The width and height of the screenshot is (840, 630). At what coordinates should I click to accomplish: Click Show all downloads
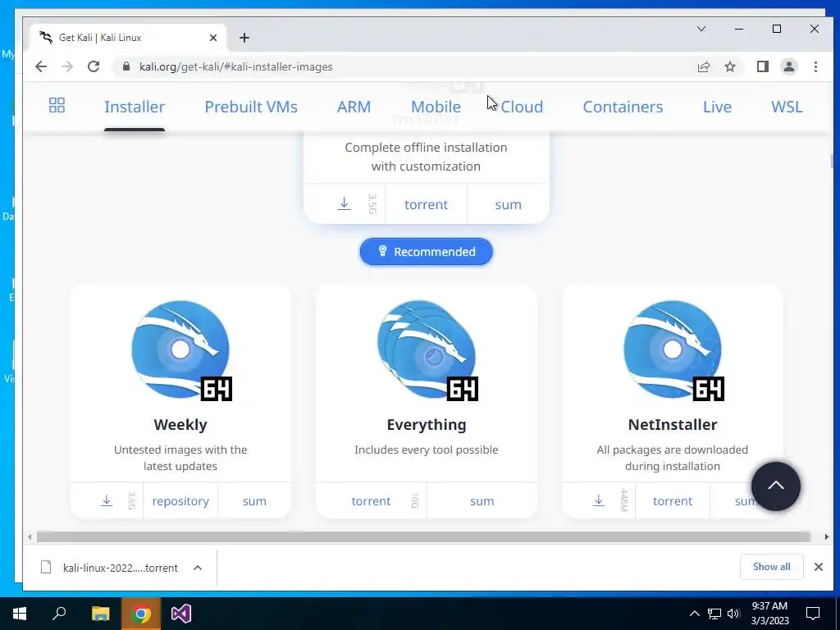coord(771,567)
